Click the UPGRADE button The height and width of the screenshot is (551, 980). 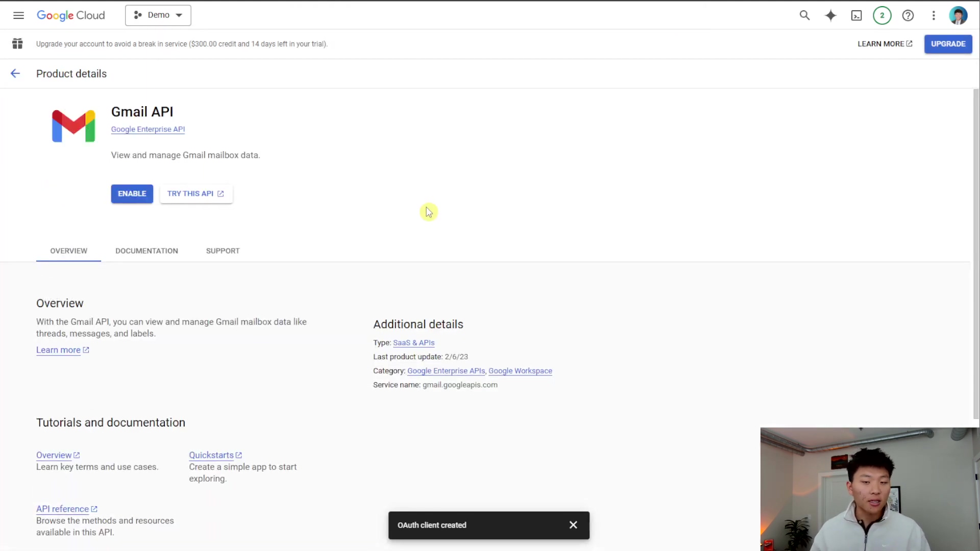pos(948,44)
